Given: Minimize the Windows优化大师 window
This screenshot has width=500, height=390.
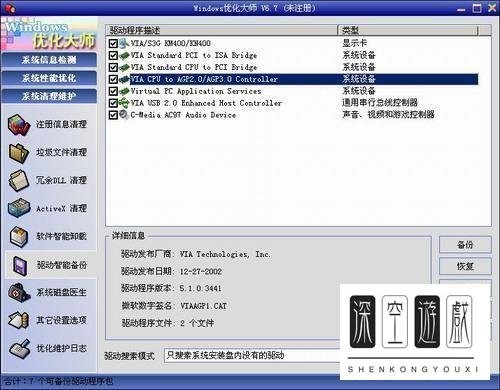Looking at the screenshot, I should [461, 9].
